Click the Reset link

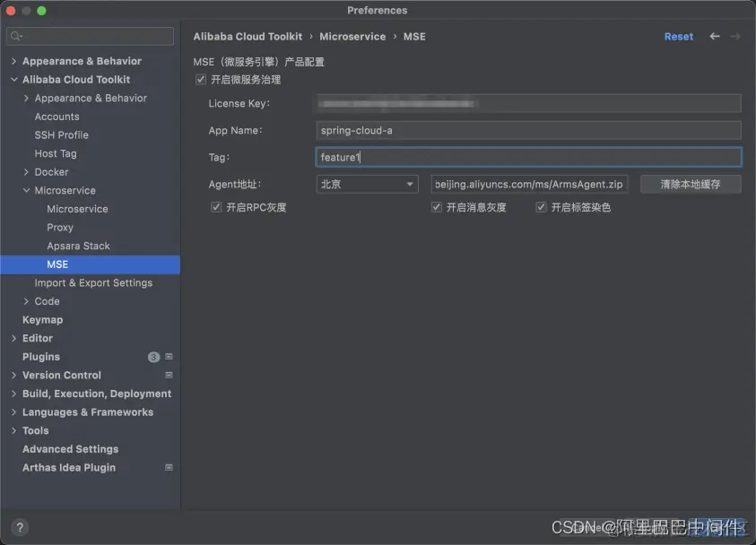point(678,37)
